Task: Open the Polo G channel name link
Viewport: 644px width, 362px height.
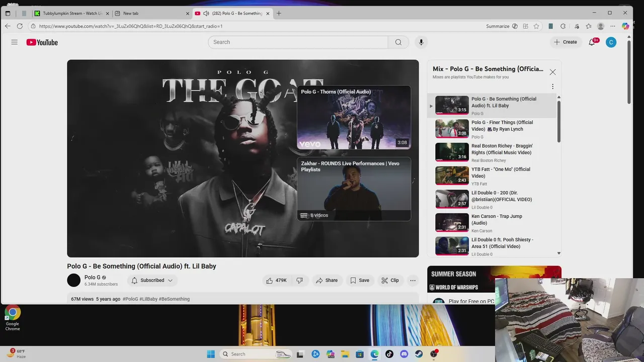Action: tap(92, 278)
